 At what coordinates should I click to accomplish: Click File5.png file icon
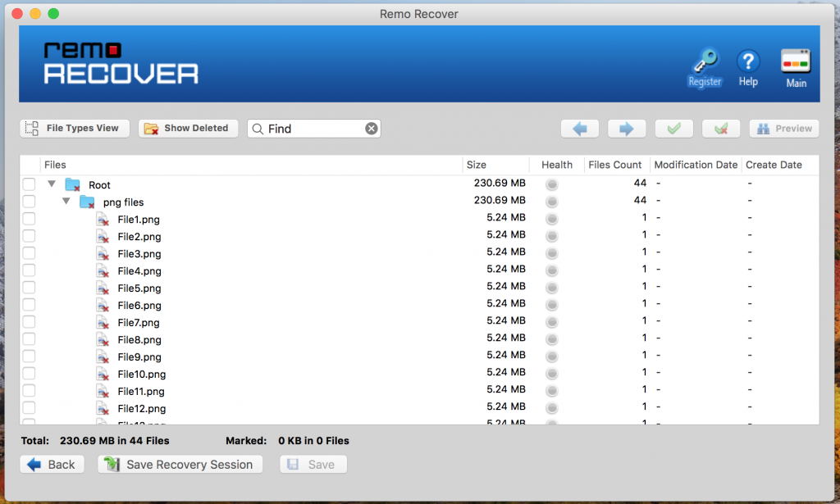pyautogui.click(x=103, y=288)
